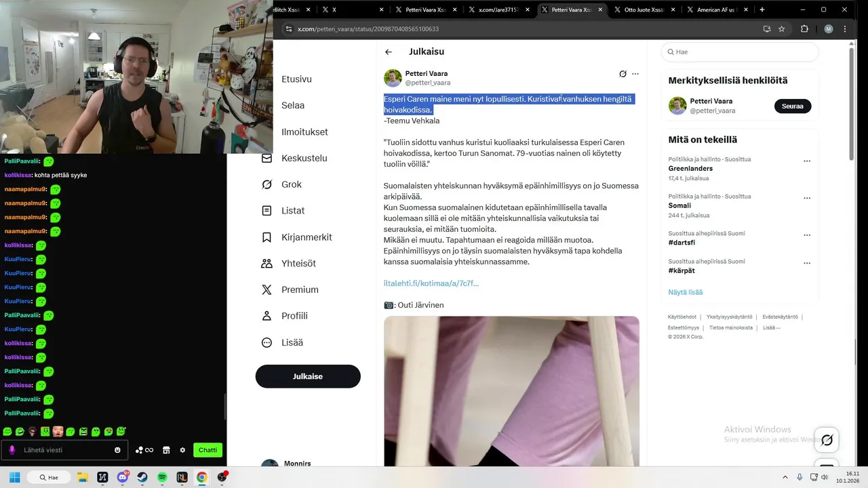Screen dimensions: 868x488
Task: Open Spotify from the taskbar
Action: (162, 477)
